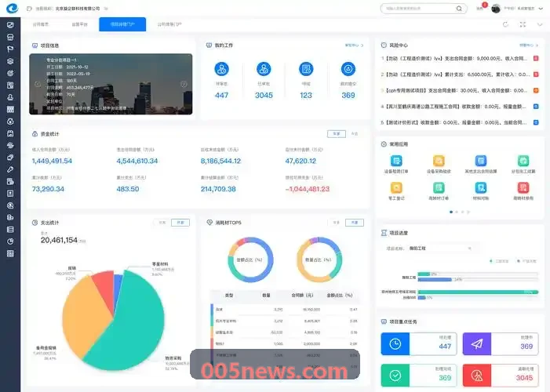
Task: Open the 我的工作 icon above 123
Action: (306, 69)
